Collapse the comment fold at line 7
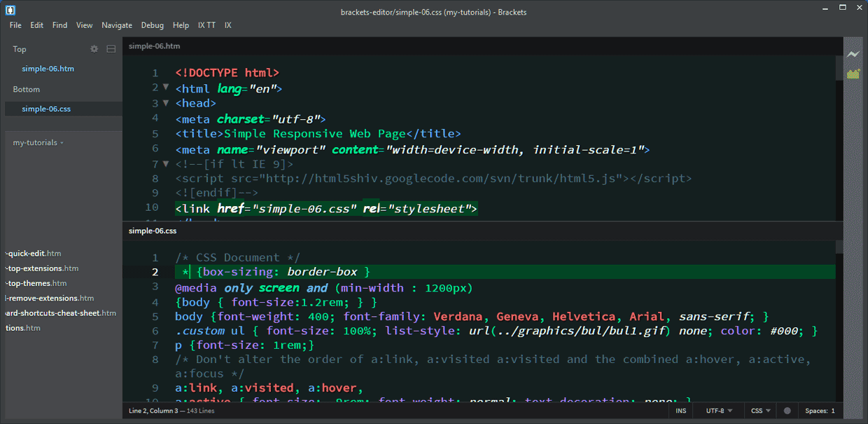Viewport: 868px width, 424px height. [x=166, y=164]
